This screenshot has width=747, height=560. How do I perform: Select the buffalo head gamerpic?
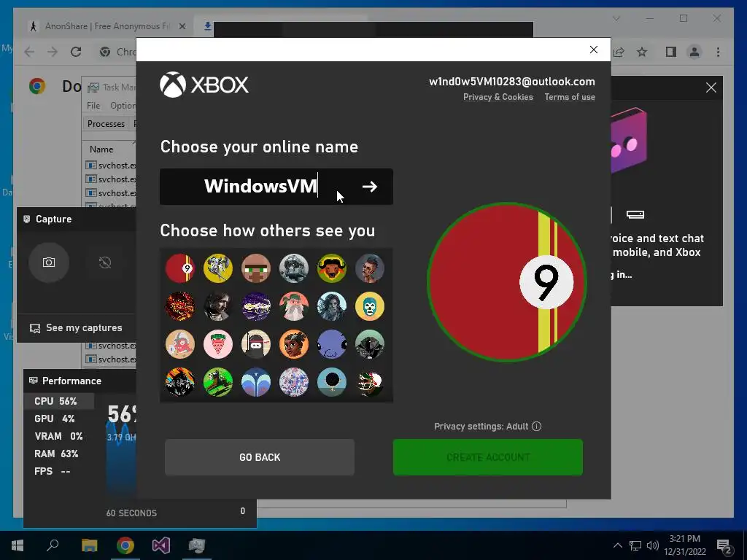[332, 268]
